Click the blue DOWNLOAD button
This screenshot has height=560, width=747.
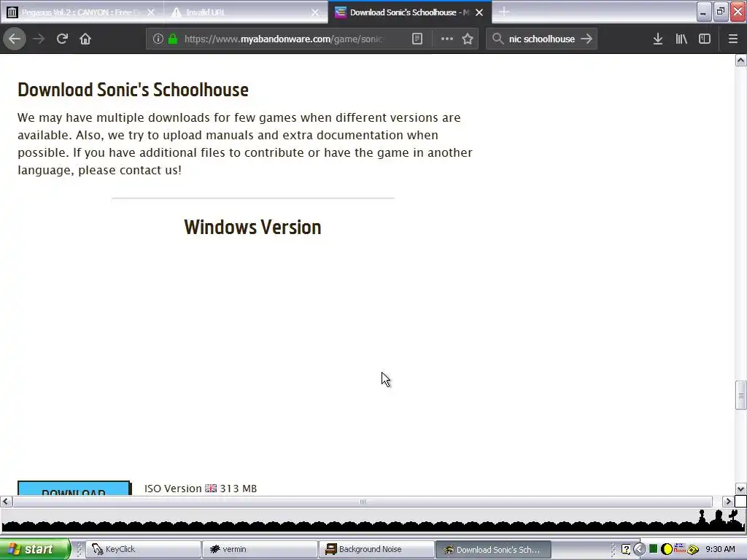[x=74, y=488]
